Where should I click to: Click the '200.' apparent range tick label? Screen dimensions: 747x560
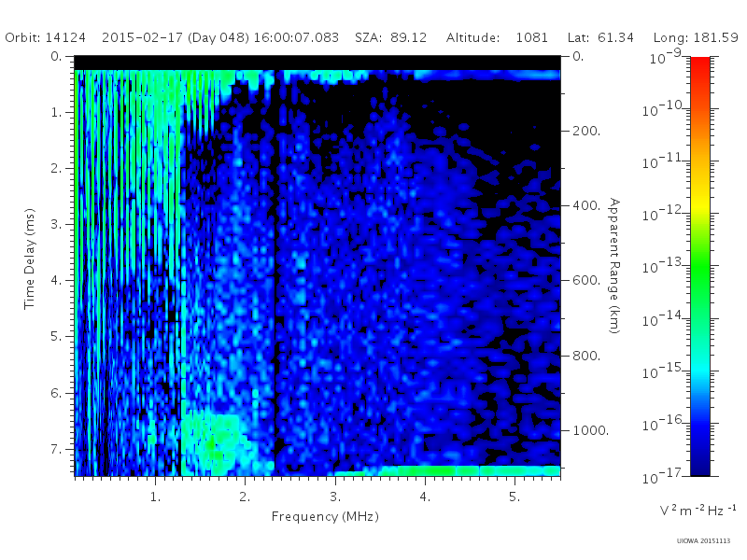coord(586,131)
